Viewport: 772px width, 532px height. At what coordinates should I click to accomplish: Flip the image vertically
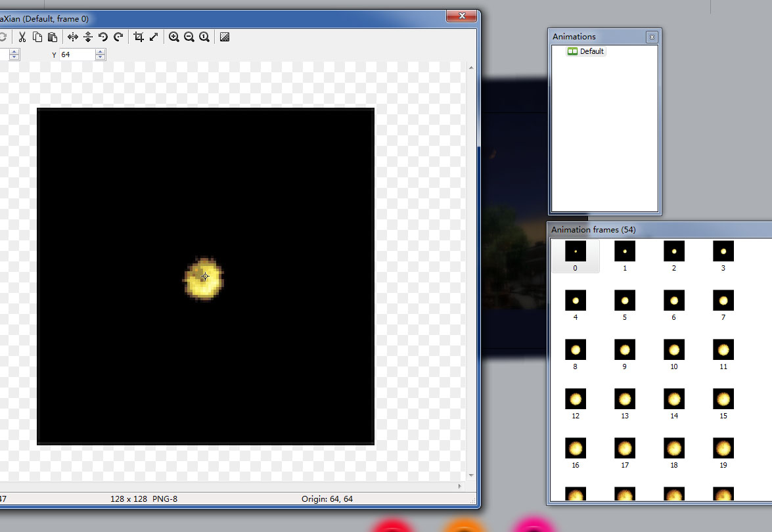pyautogui.click(x=87, y=37)
